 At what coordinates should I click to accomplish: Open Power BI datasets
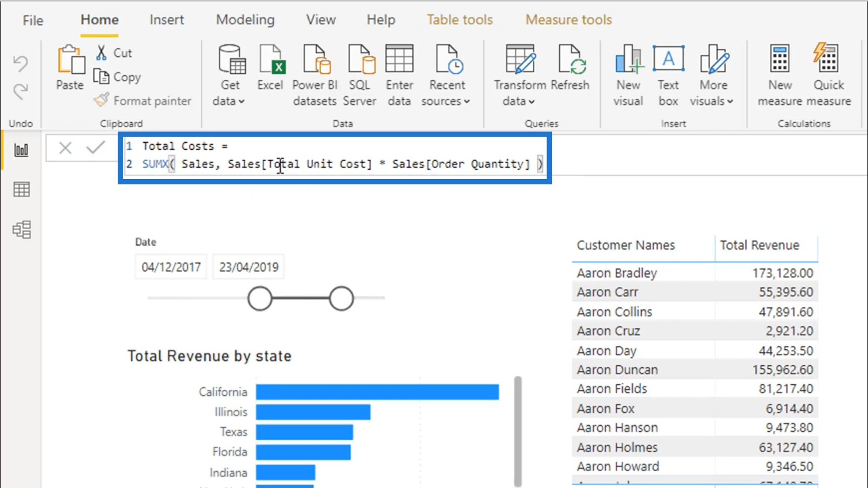pyautogui.click(x=315, y=76)
